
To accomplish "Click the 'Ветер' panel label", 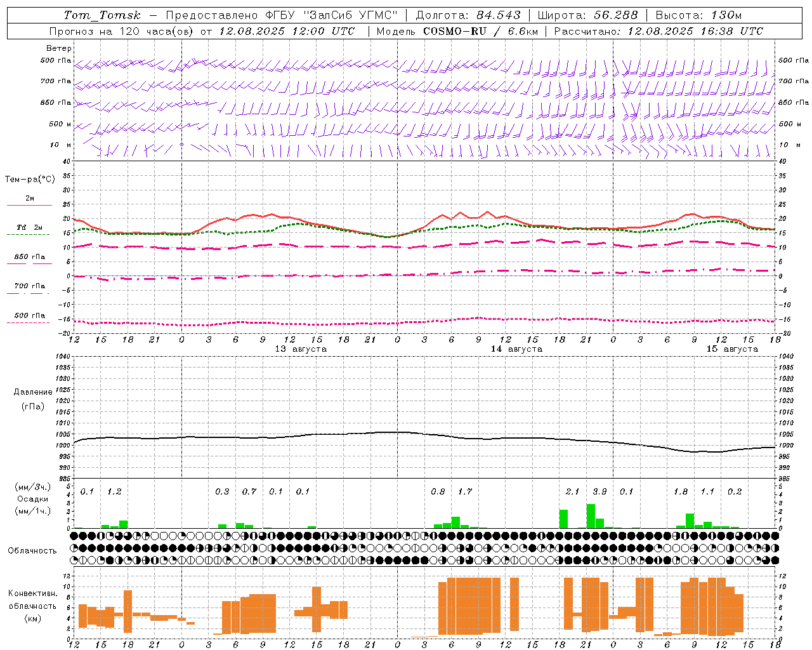I will [x=59, y=48].
